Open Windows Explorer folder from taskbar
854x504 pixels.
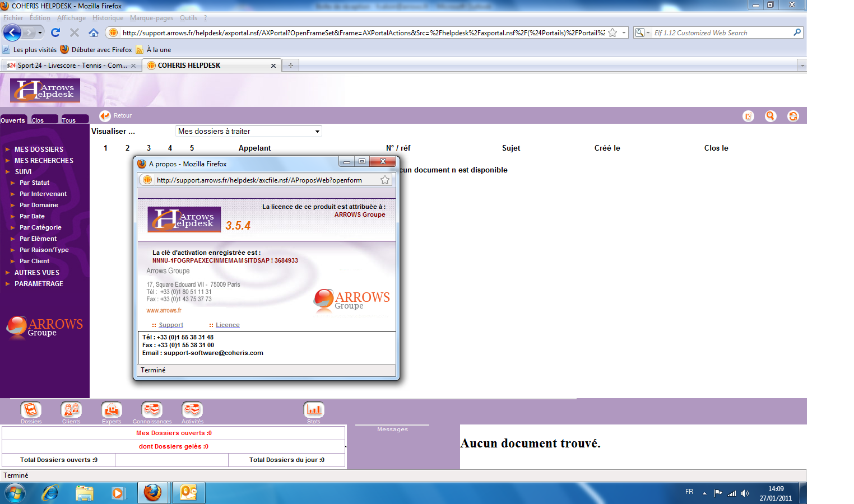coord(84,493)
